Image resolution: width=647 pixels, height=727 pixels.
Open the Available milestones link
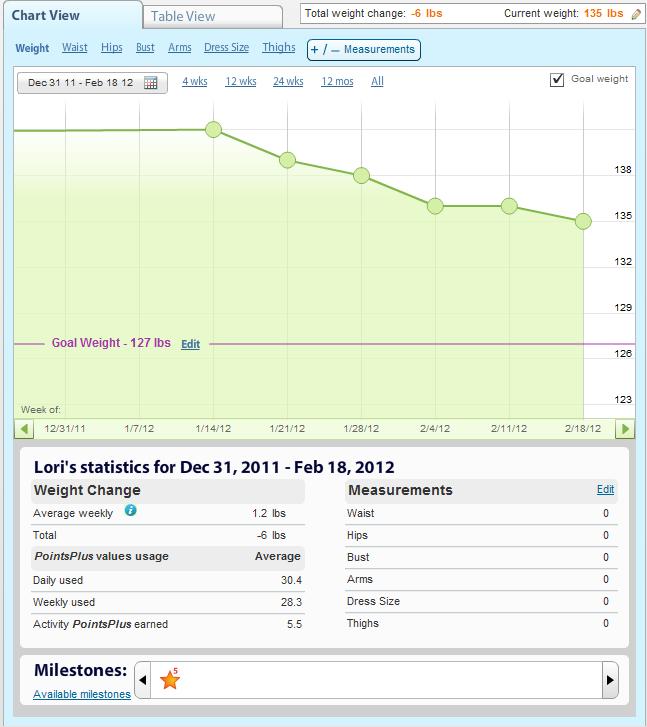(x=81, y=694)
